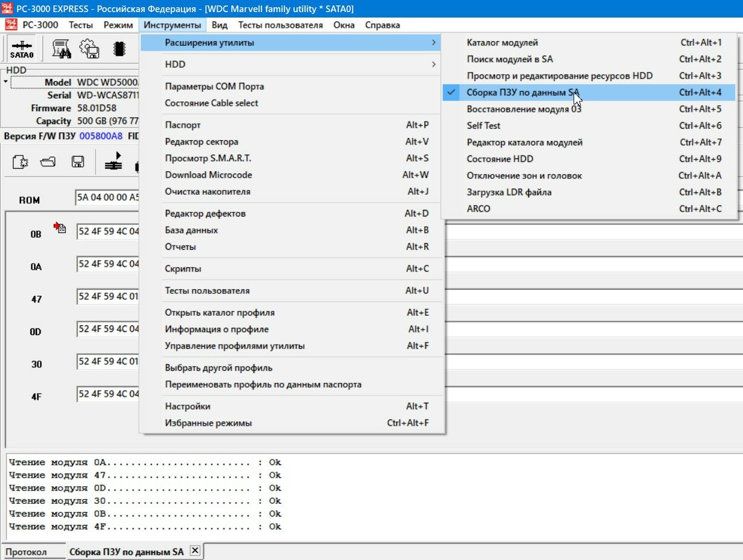743x560 pixels.
Task: Close the Сборка ПЗУ по данным SA tab
Action: 195,551
